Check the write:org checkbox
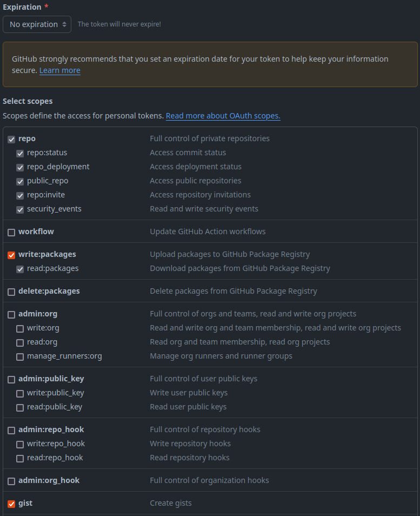The image size is (420, 516). (20, 328)
